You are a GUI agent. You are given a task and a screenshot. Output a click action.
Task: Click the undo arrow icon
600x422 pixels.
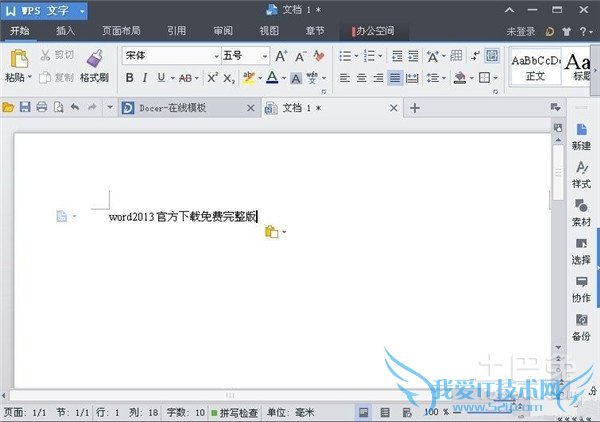click(x=75, y=107)
